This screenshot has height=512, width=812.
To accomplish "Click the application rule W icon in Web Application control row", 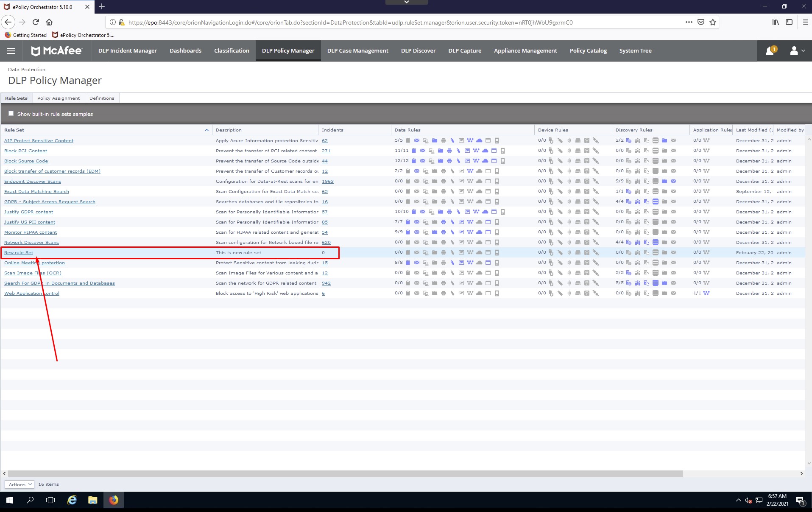I will tap(706, 293).
